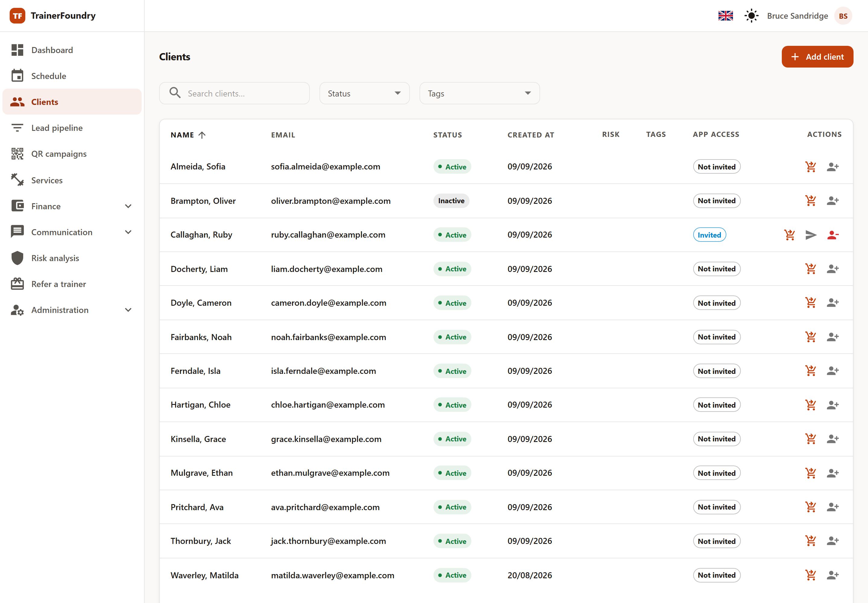Invite Doyle, Cameron via add-person icon

[832, 303]
